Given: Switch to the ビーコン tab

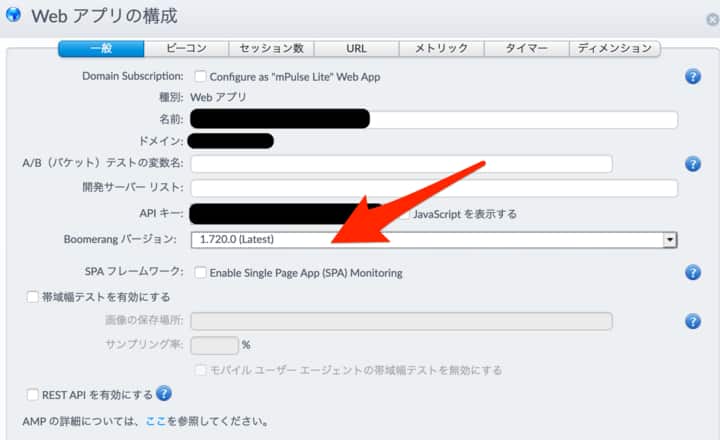Looking at the screenshot, I should 186,48.
